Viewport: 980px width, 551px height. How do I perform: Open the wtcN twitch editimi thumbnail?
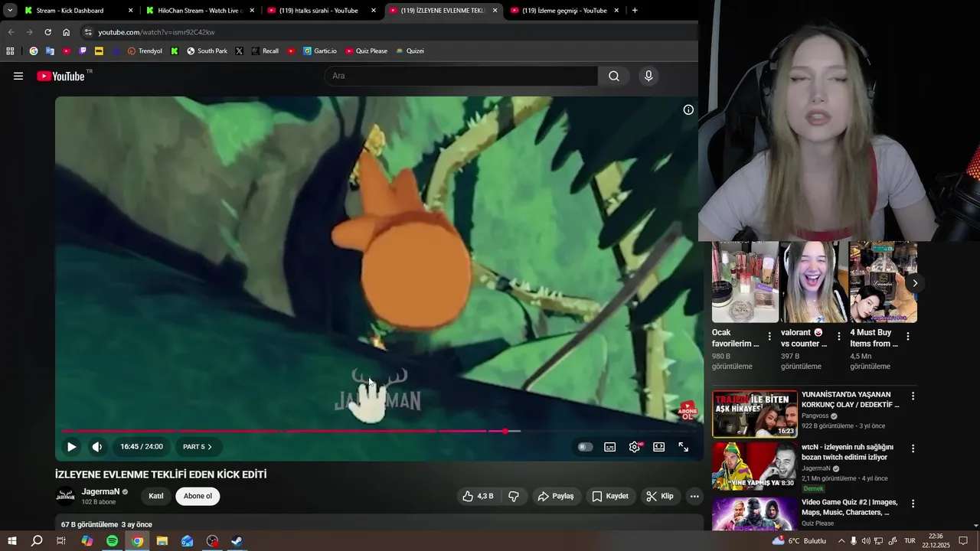[x=755, y=466]
